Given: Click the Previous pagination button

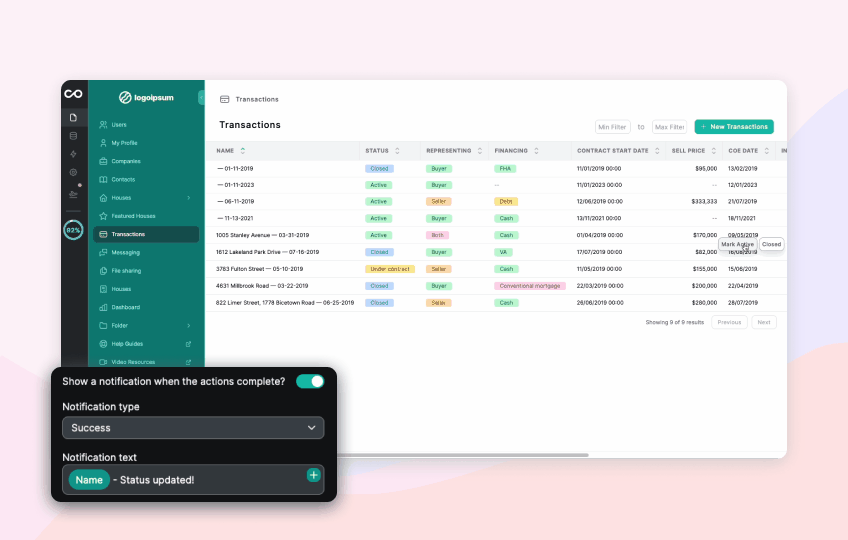Looking at the screenshot, I should tap(729, 322).
